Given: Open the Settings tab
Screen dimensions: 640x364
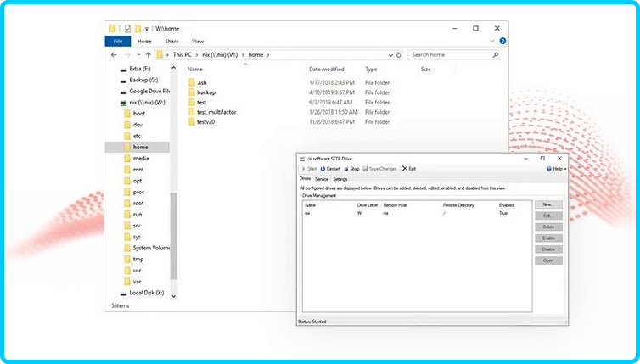Looking at the screenshot, I should point(340,179).
